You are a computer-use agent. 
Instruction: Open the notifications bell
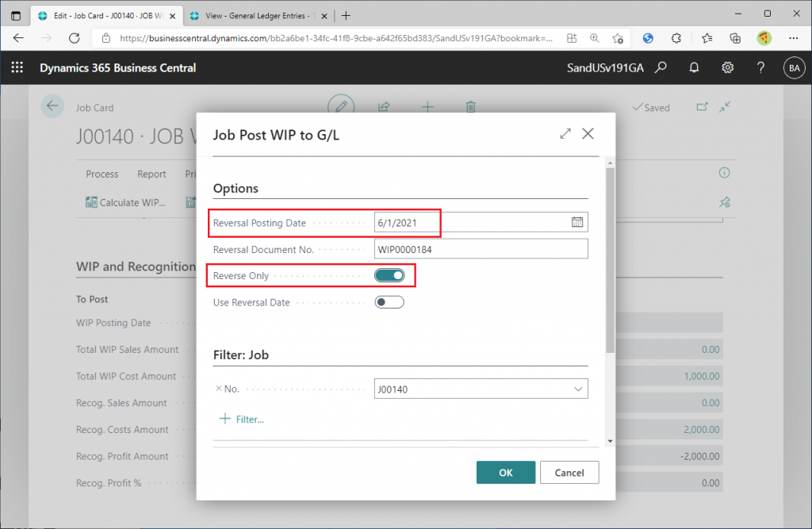[694, 67]
